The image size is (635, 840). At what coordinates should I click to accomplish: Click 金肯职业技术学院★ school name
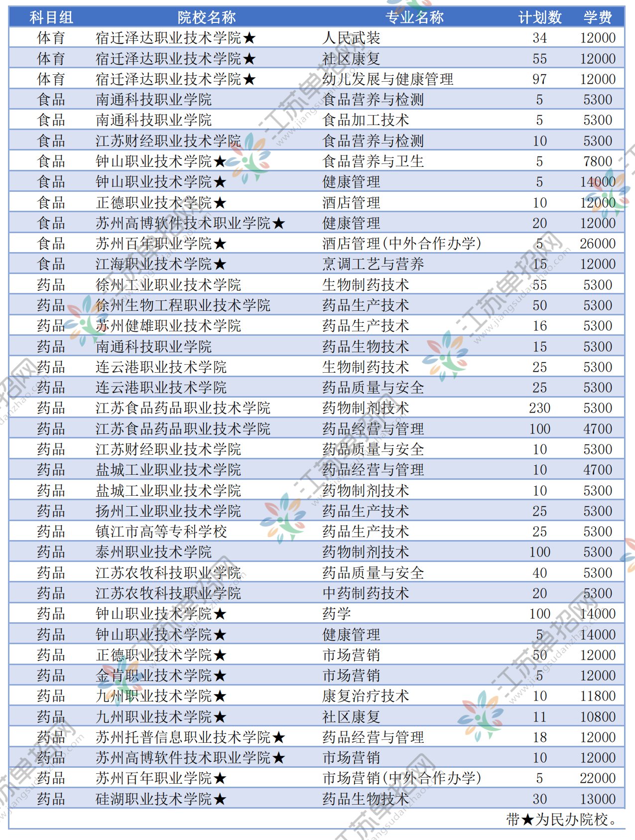click(161, 676)
